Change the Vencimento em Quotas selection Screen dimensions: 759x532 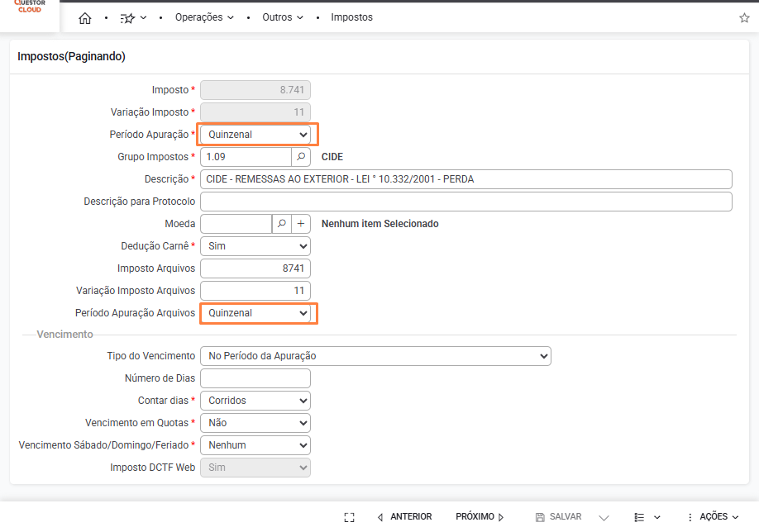click(x=255, y=423)
